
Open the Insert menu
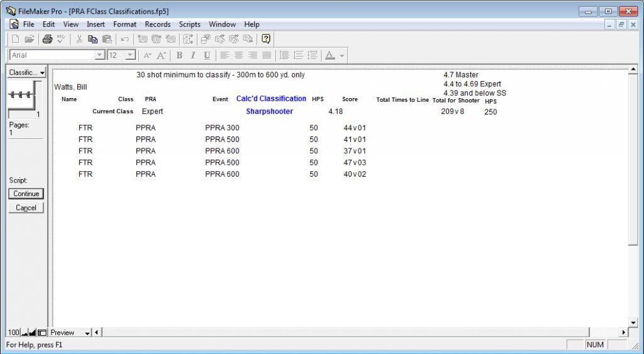click(x=96, y=25)
